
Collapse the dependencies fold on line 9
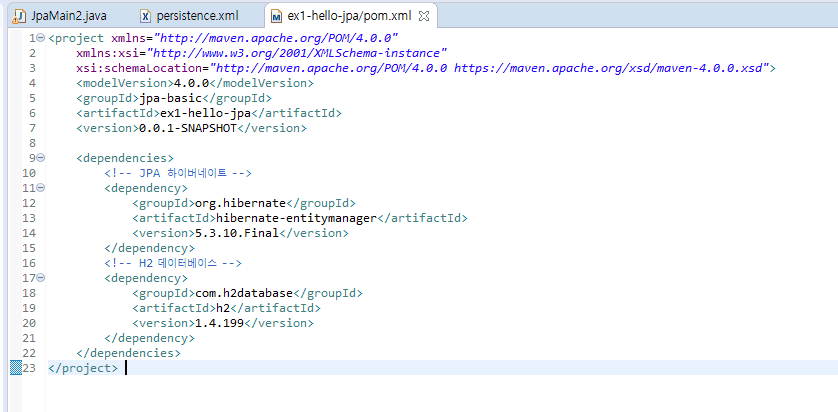pos(42,158)
